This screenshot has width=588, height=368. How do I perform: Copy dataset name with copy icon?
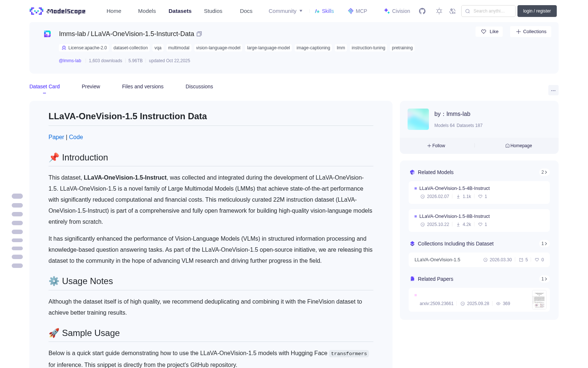[x=199, y=34]
